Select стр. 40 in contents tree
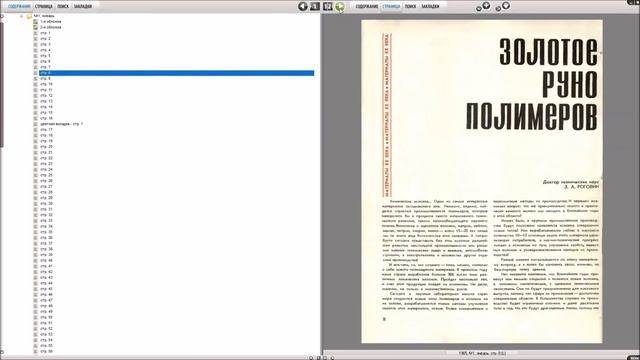The height and width of the screenshot is (360, 640). click(46, 260)
